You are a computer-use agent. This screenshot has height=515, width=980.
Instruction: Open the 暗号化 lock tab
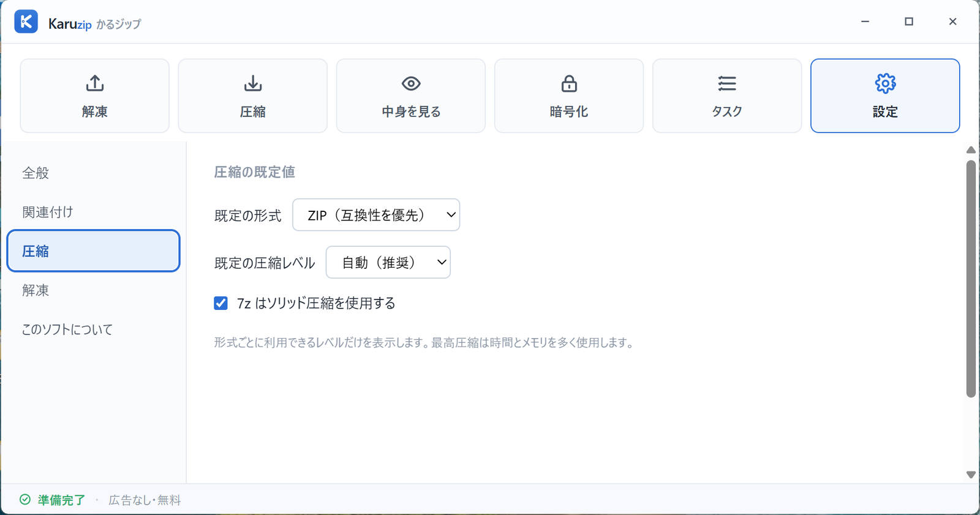[568, 96]
